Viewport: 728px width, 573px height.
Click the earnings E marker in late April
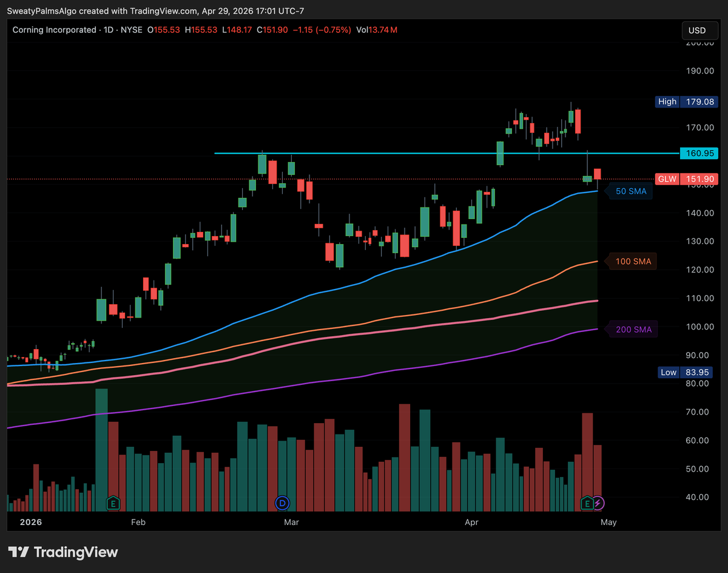587,503
